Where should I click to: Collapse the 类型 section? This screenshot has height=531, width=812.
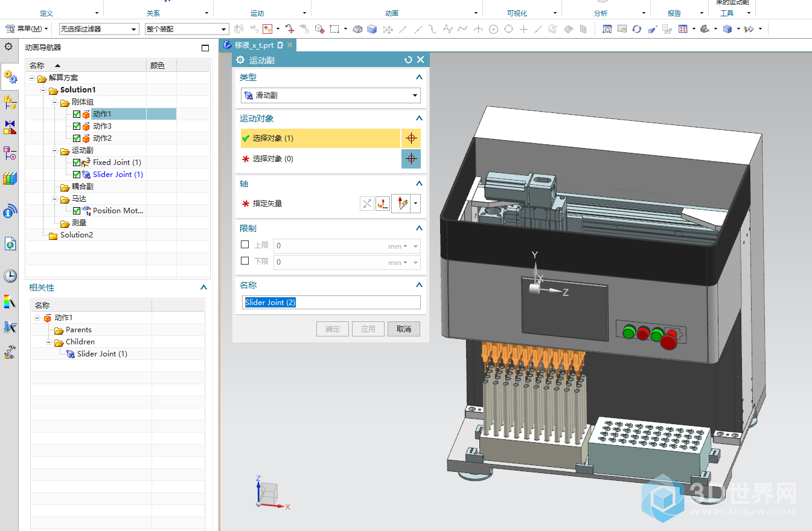click(x=419, y=77)
